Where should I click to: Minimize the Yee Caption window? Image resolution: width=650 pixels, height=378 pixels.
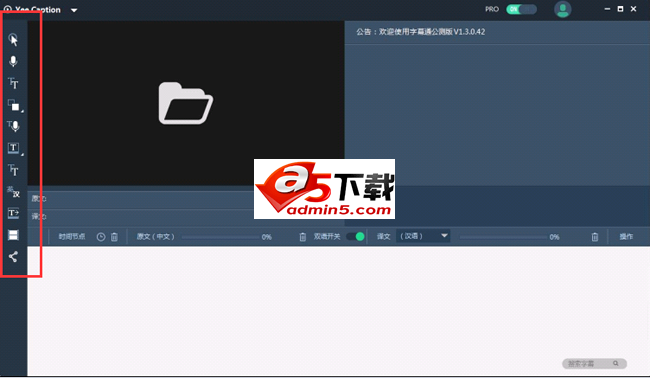pos(607,9)
